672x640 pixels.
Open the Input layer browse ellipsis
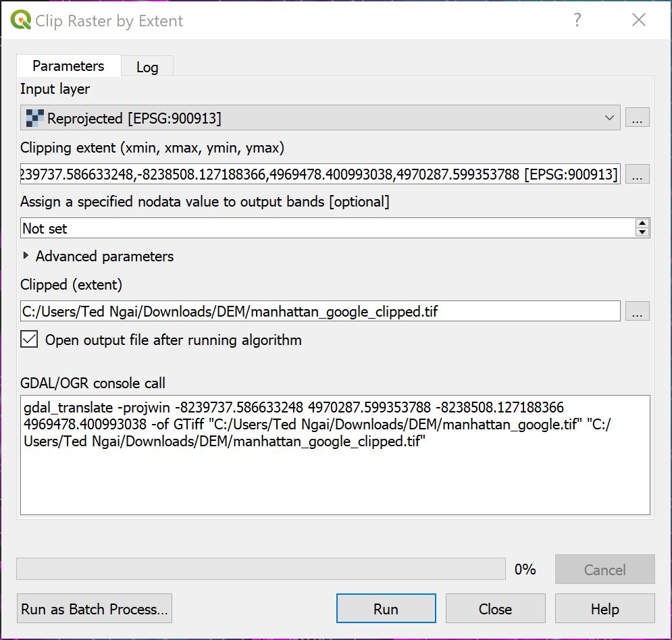(638, 117)
